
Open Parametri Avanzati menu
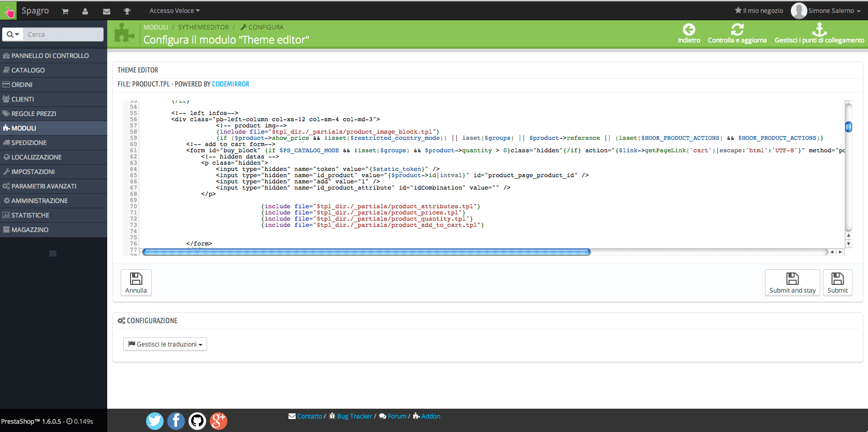tap(53, 186)
